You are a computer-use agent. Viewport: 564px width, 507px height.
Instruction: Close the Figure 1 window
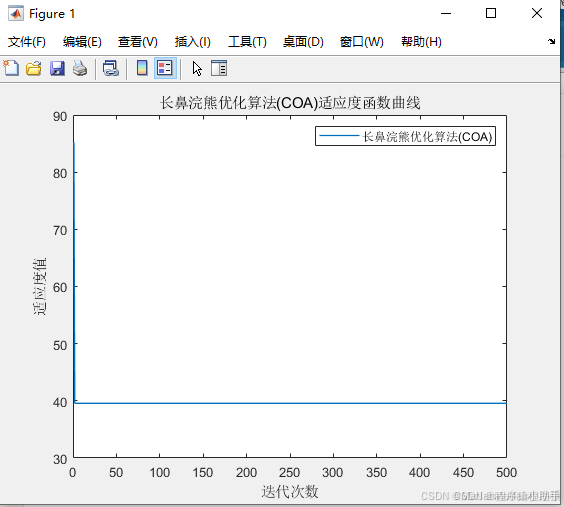[x=537, y=14]
